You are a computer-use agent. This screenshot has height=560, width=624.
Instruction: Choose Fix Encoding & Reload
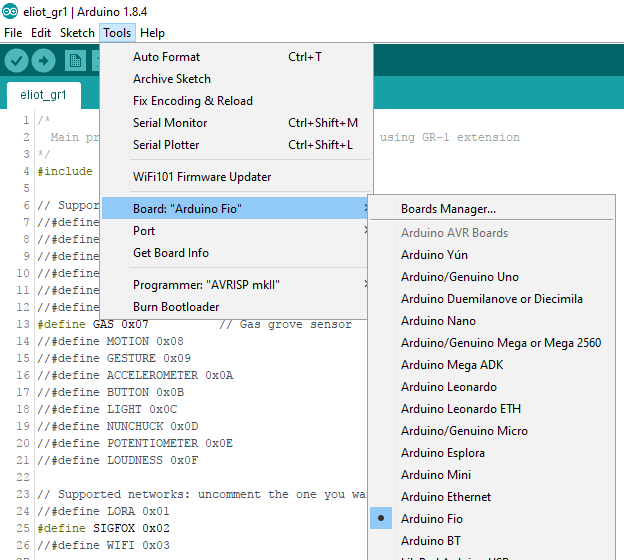click(x=237, y=101)
